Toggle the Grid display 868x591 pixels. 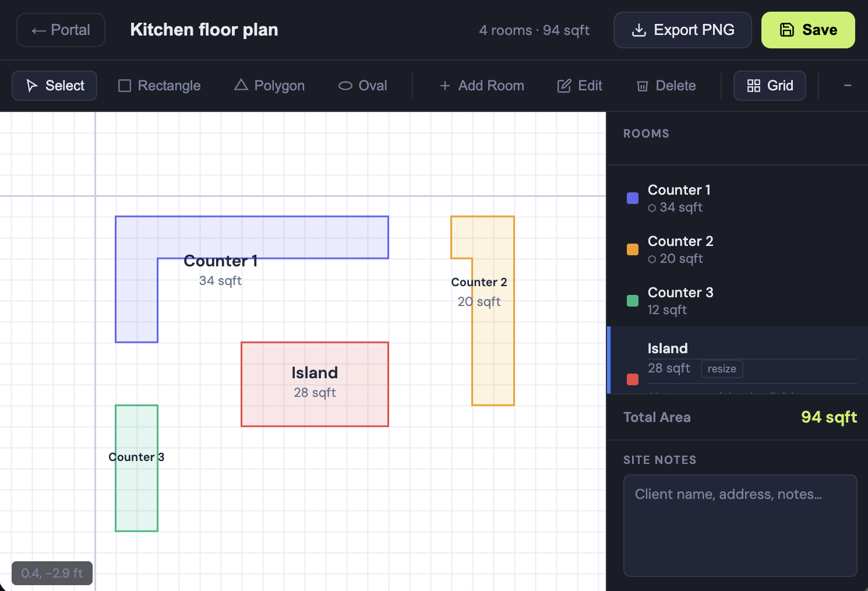(x=770, y=86)
